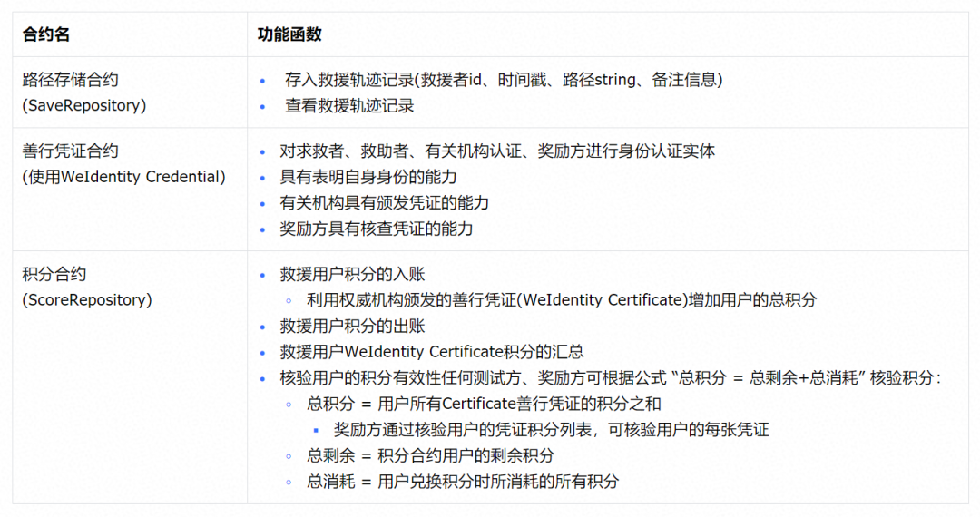This screenshot has width=980, height=517.
Task: Click the '有关机构具有颁发凭证的能力' line
Action: 385,203
